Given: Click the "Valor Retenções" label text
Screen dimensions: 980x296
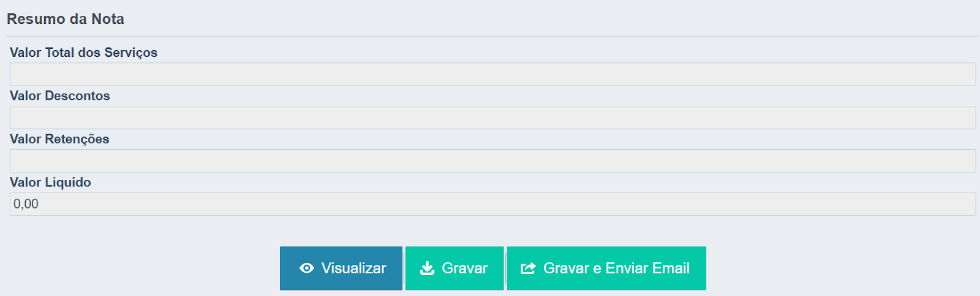Looking at the screenshot, I should (x=59, y=139).
